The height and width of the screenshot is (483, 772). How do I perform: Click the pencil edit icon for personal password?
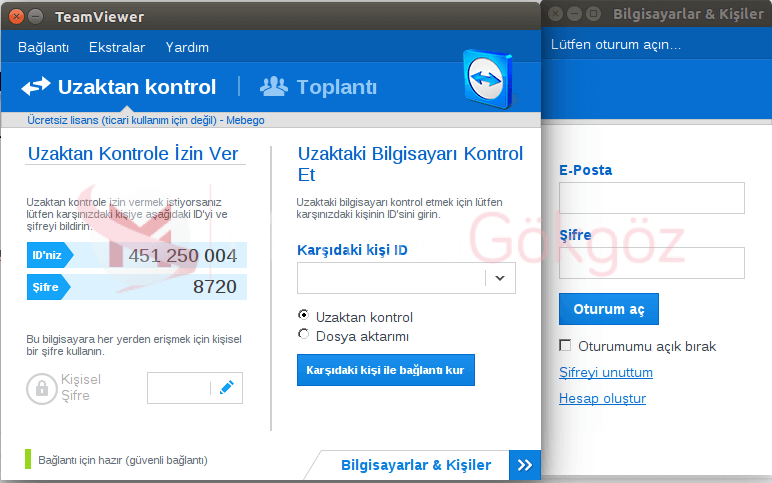(226, 388)
